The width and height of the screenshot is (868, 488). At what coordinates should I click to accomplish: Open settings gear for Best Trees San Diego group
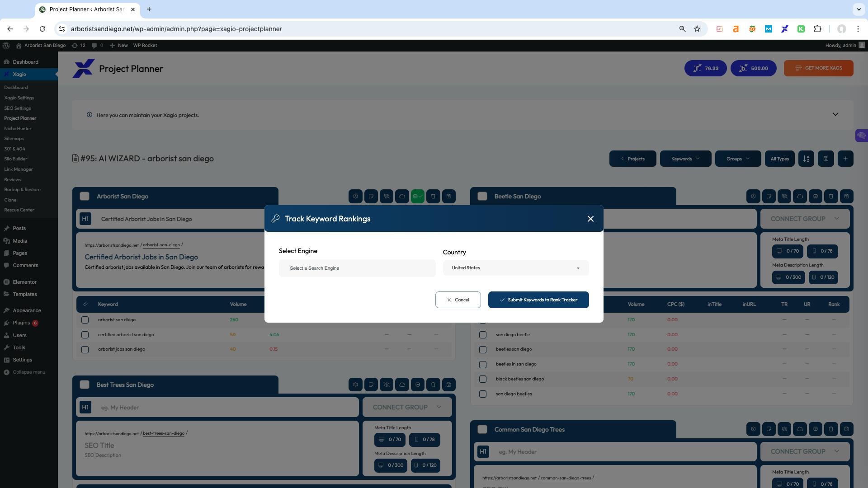(x=355, y=385)
